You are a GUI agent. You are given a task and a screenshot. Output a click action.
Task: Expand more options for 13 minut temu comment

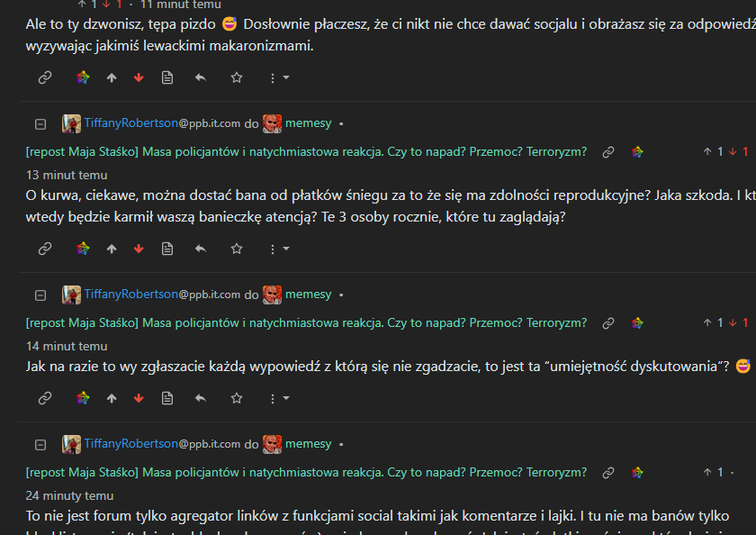click(x=279, y=249)
